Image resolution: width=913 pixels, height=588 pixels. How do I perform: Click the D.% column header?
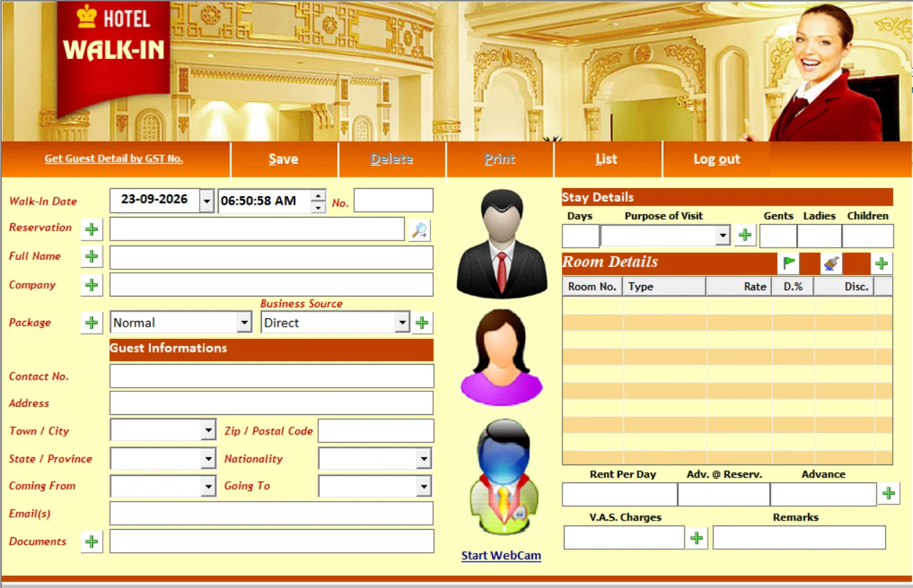point(792,286)
